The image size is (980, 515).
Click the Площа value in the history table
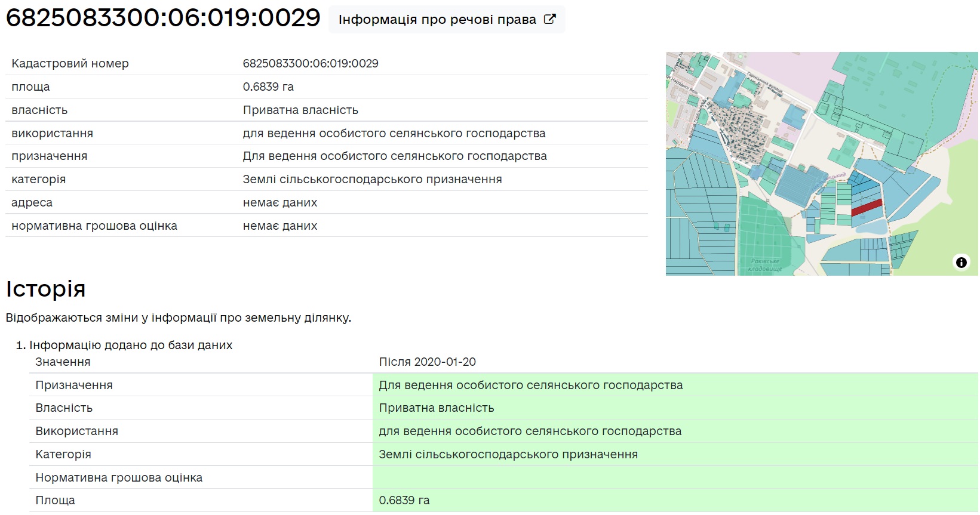pyautogui.click(x=404, y=500)
